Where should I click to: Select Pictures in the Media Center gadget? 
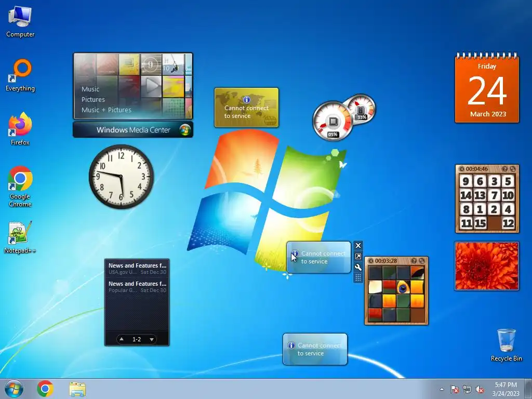click(93, 99)
